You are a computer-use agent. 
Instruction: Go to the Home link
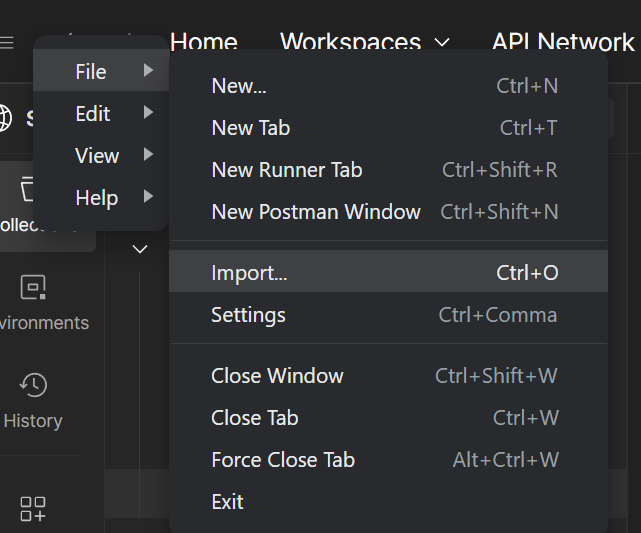click(x=204, y=41)
